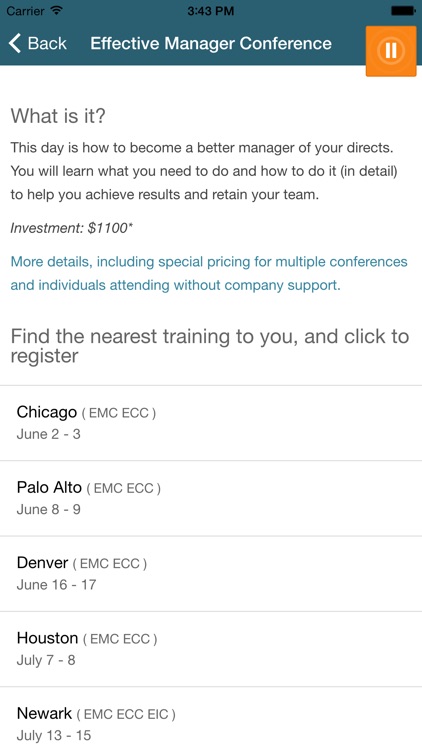The height and width of the screenshot is (750, 422).
Task: Tap the Back chevron arrow
Action: coord(15,44)
